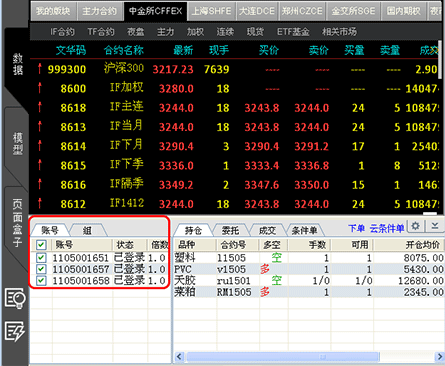Click the up arrow beside contract 8618
Screen dimensions: 445x366
40,107
